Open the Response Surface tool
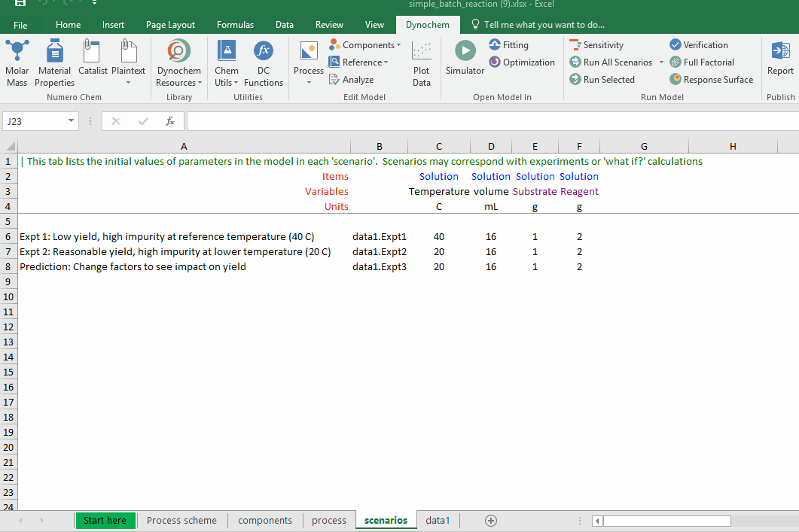This screenshot has width=799, height=532. [711, 80]
